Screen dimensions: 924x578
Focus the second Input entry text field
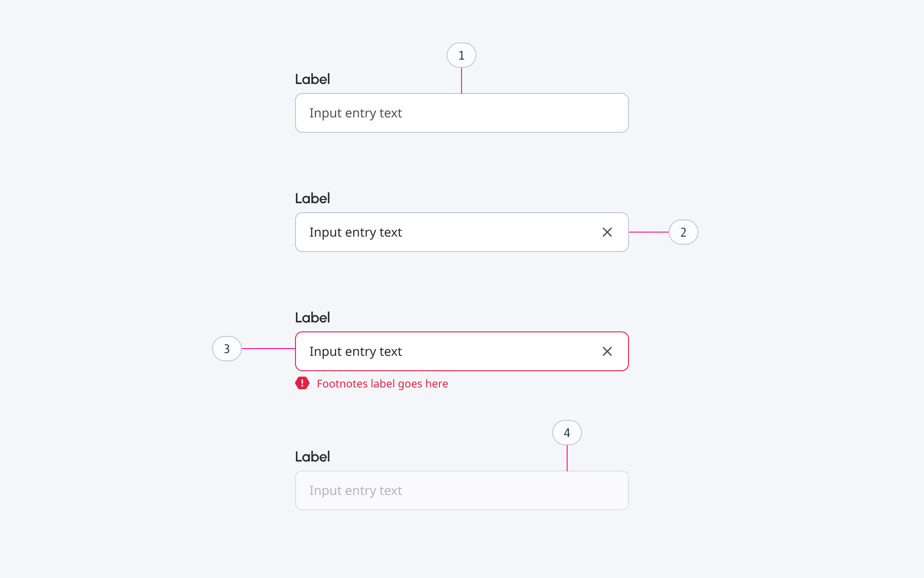point(451,232)
